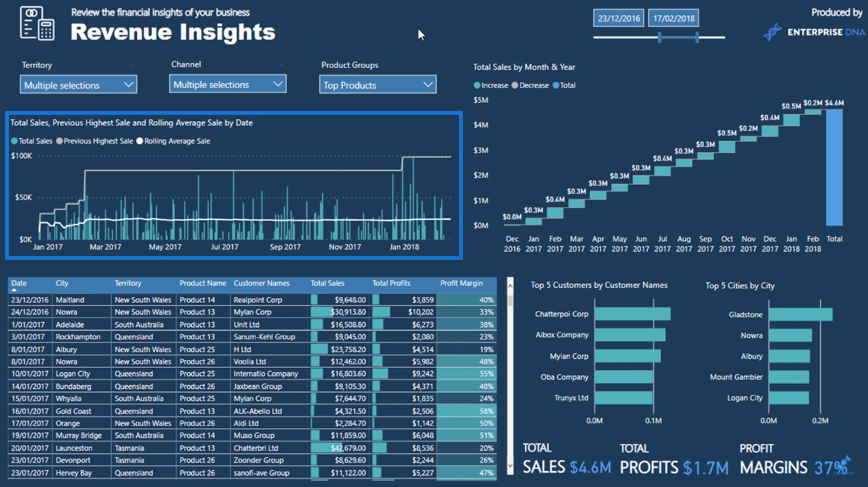Click the waterfall Total legend marker
Screen dimensions: 868x487
(556, 85)
